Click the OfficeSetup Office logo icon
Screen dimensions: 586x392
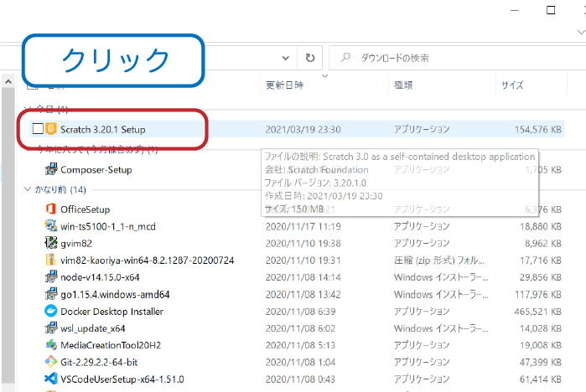(x=51, y=209)
